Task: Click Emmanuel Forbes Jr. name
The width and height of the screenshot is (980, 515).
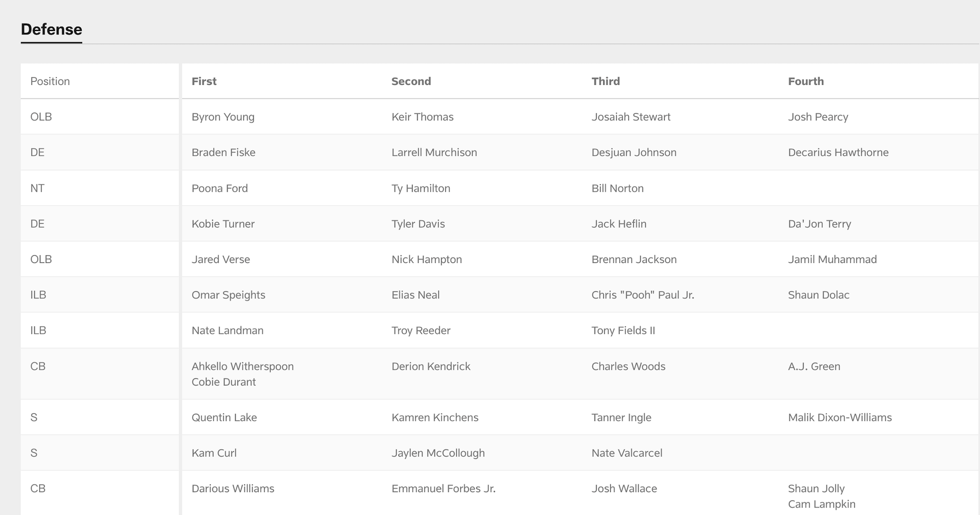Action: tap(443, 489)
